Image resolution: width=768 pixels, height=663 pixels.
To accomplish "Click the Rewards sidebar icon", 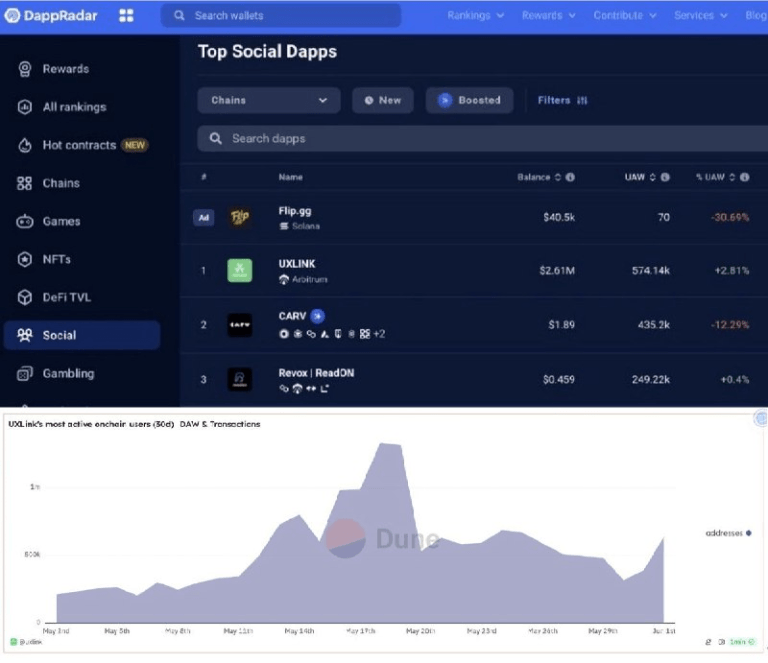I will click(x=25, y=69).
